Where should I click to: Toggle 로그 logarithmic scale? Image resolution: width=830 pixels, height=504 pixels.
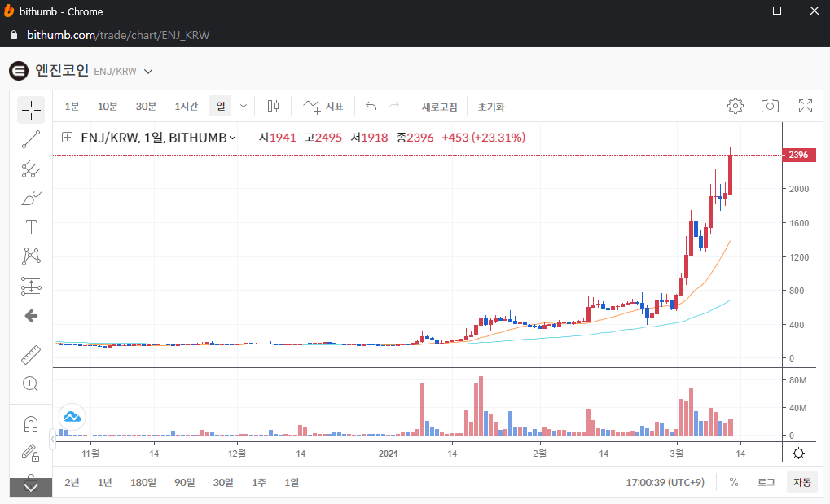pyautogui.click(x=766, y=482)
